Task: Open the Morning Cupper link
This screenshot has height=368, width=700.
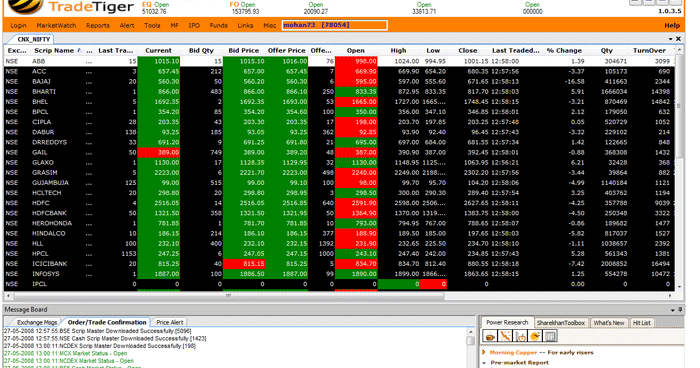Action: (513, 352)
